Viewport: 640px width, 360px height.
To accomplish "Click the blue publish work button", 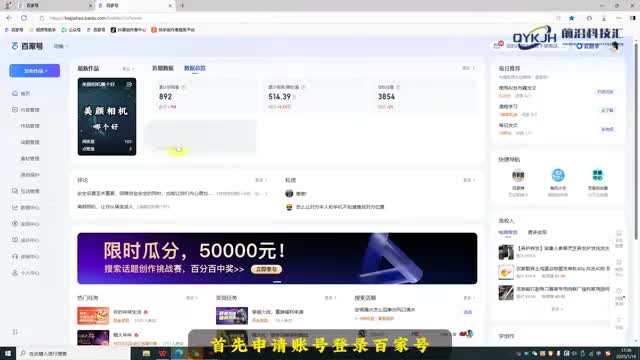I will pos(35,71).
